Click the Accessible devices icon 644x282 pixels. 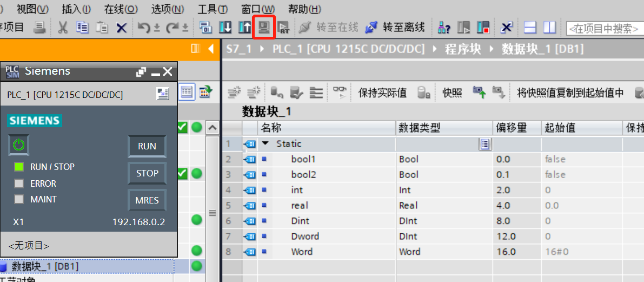tap(444, 28)
